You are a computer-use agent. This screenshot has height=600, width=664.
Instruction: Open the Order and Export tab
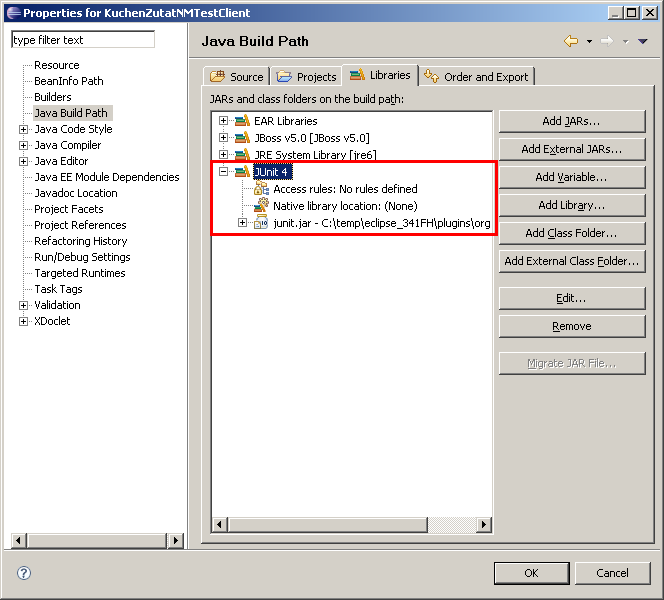pyautogui.click(x=476, y=77)
